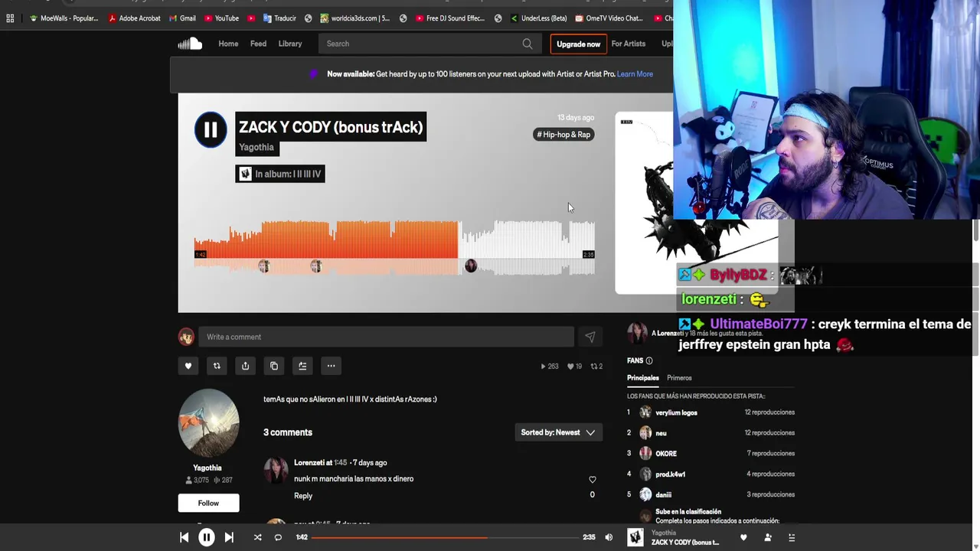
Task: Like Lorenzeti's comment with heart icon
Action: (x=592, y=479)
